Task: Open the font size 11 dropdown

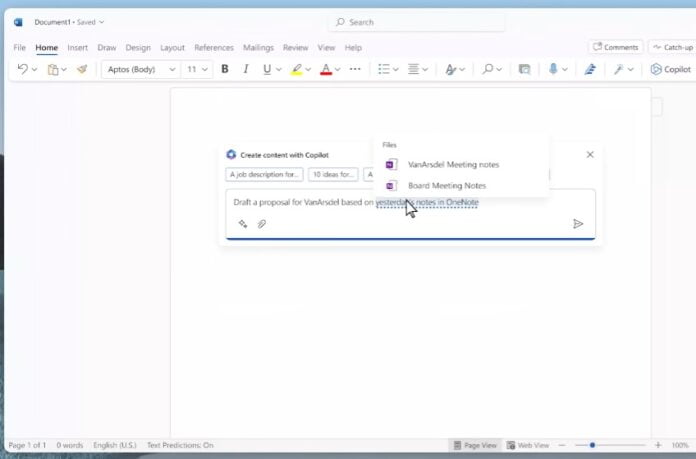Action: 197,69
